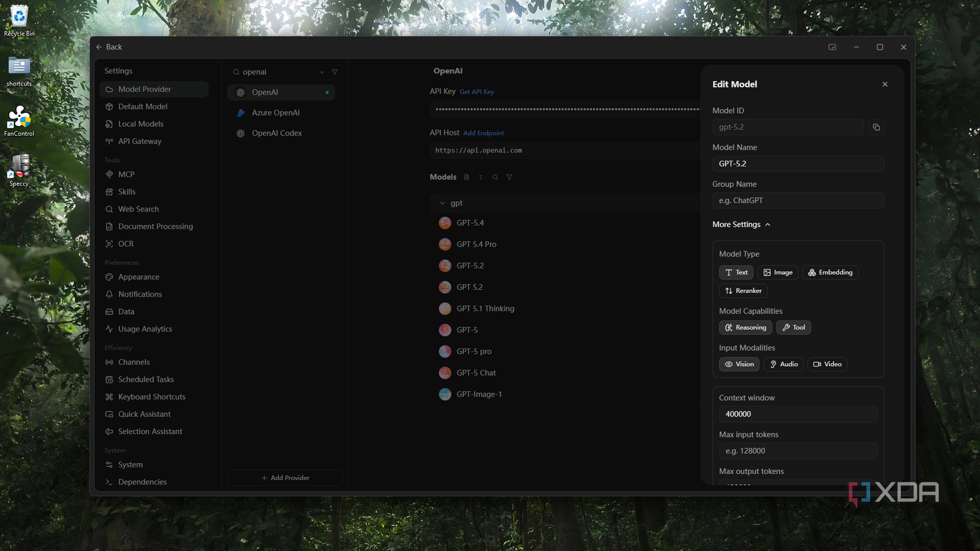Copy the Model ID gpt-5.2
The width and height of the screenshot is (980, 551).
876,127
